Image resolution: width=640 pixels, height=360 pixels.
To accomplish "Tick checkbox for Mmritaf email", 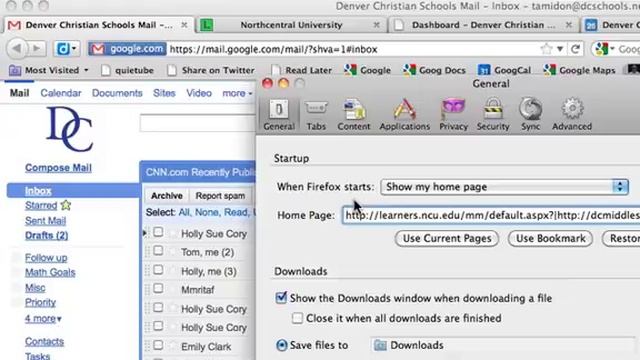I will click(158, 289).
